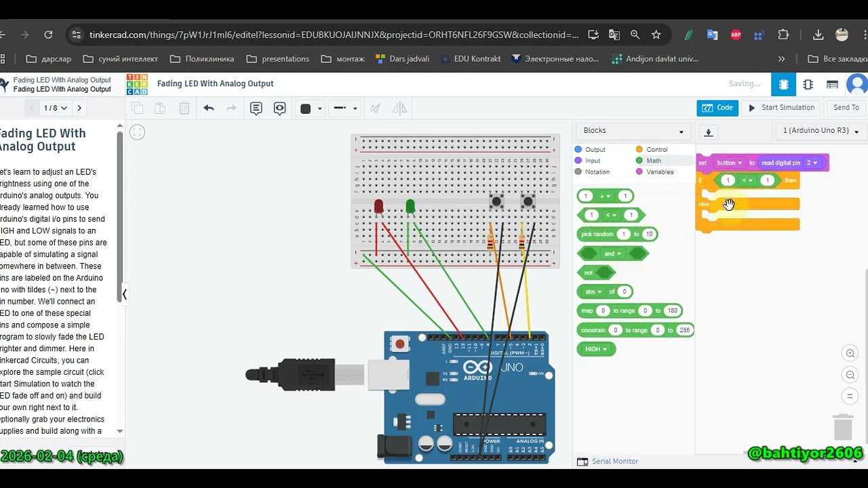Go to the next lesson step

point(79,108)
